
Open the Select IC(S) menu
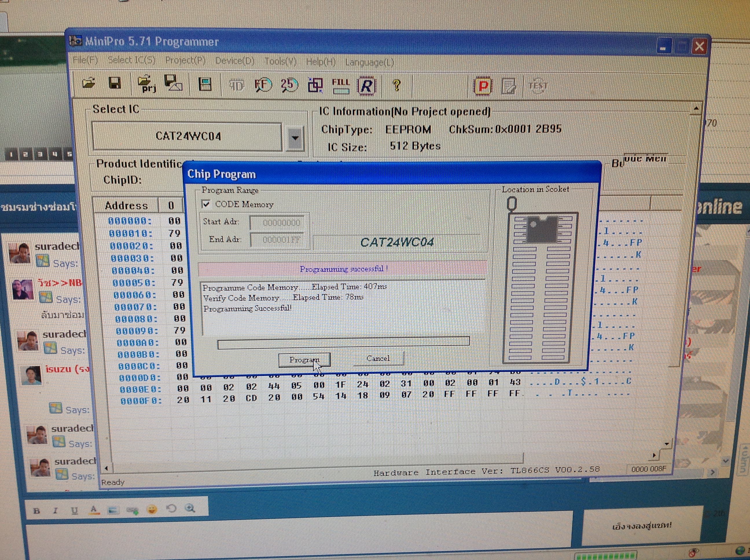point(132,60)
